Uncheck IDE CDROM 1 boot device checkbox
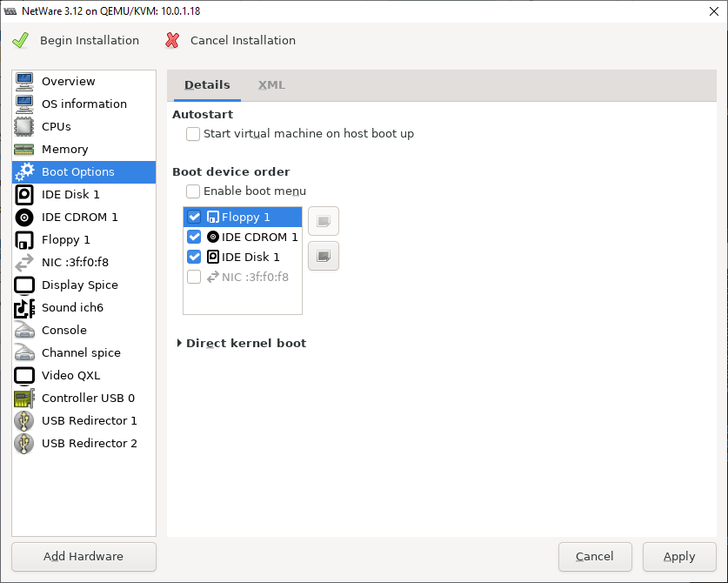Image resolution: width=728 pixels, height=583 pixels. click(x=194, y=237)
